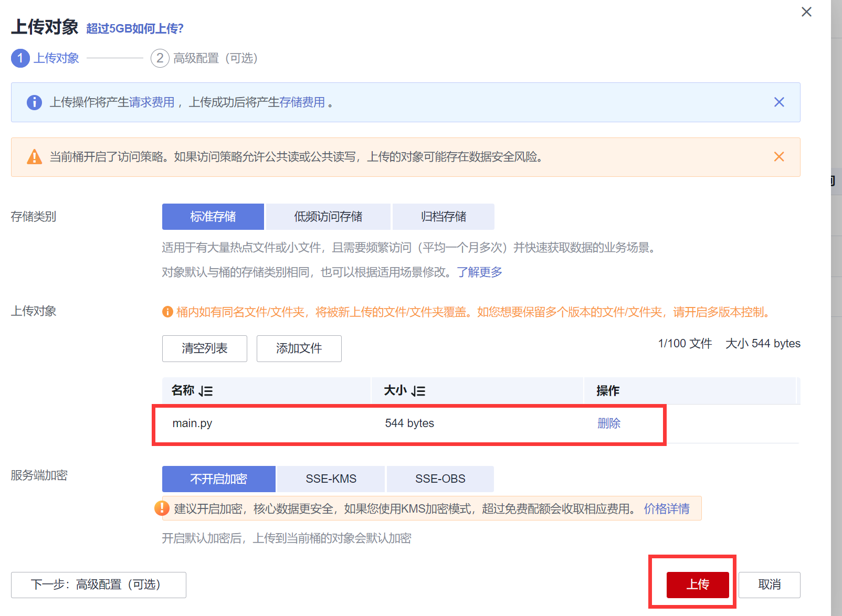Dismiss the orange access policy warning banner
Image resolution: width=842 pixels, height=616 pixels.
click(x=779, y=157)
